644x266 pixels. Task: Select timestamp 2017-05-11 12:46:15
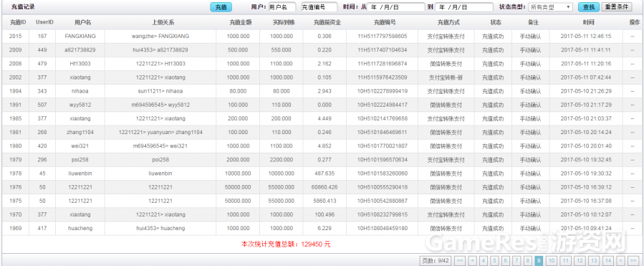586,36
